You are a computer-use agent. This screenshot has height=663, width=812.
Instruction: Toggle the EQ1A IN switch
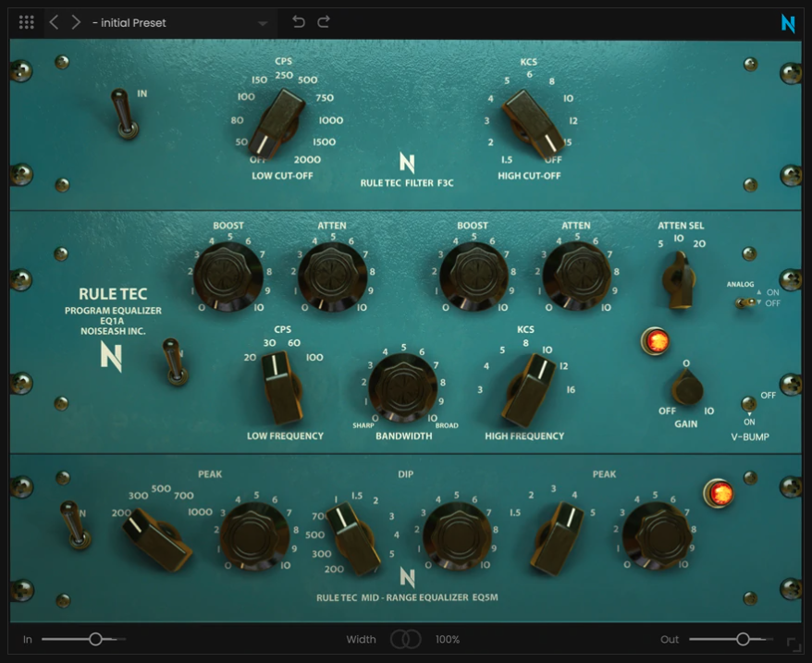click(175, 362)
